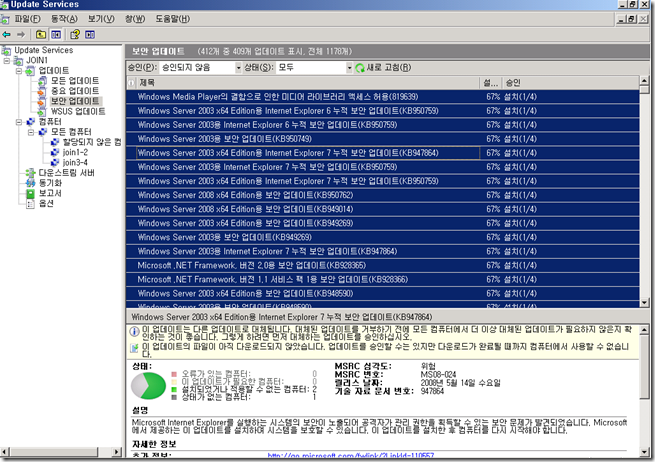Click the 컴퓨터 node icon in tree
655x462 pixels.
coord(30,122)
